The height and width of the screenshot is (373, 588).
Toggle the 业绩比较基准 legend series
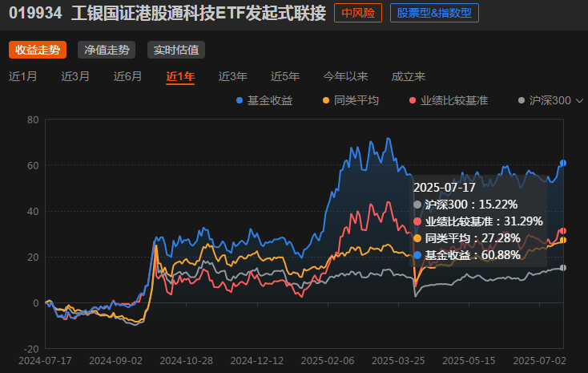coord(449,100)
